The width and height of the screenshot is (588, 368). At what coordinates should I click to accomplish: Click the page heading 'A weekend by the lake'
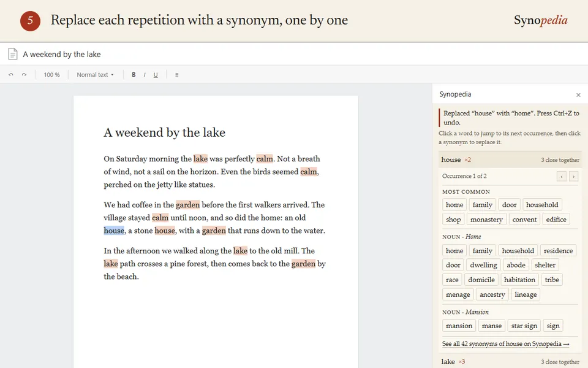(165, 132)
